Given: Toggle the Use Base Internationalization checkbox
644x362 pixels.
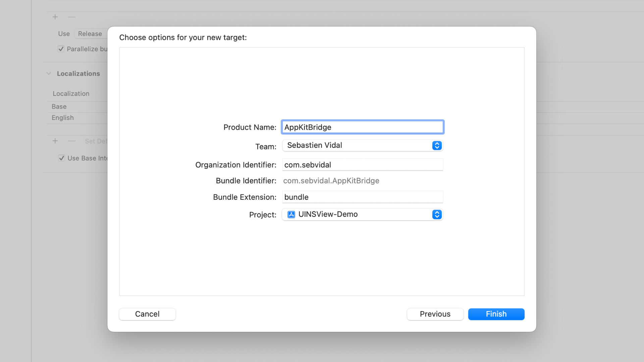Looking at the screenshot, I should [61, 158].
